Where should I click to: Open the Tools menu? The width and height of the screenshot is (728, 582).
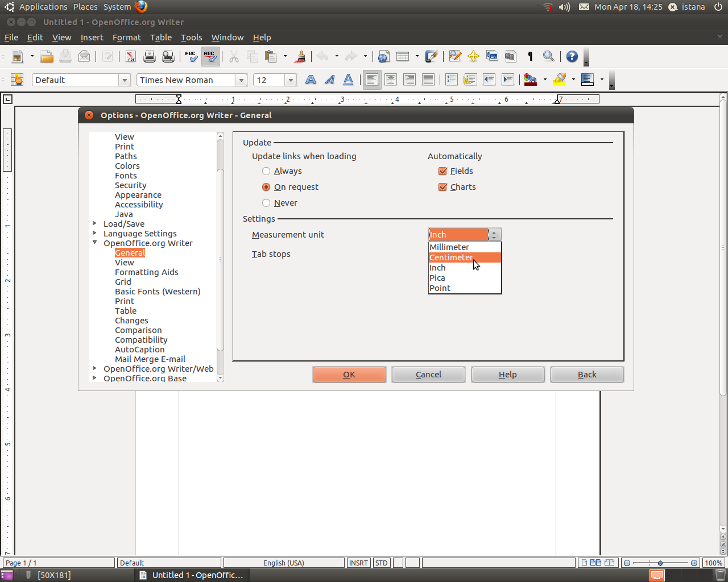191,38
